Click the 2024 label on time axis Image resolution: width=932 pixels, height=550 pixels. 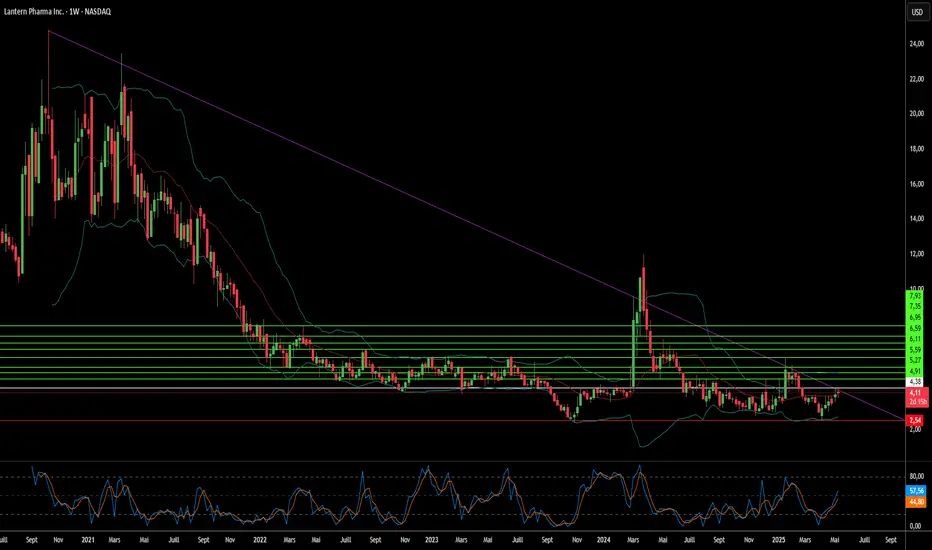[603, 539]
